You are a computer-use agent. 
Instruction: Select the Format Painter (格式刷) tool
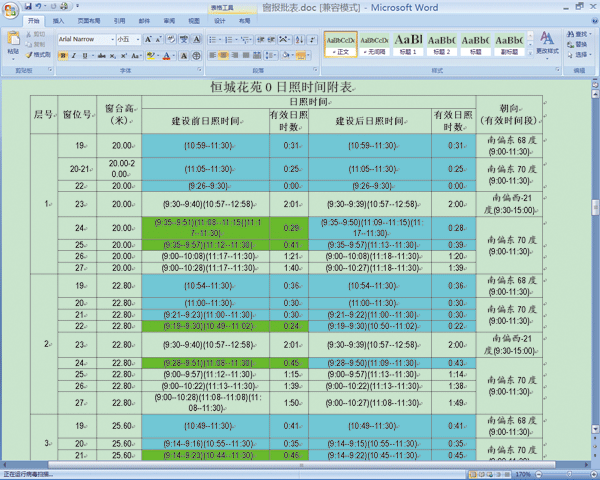(41, 55)
